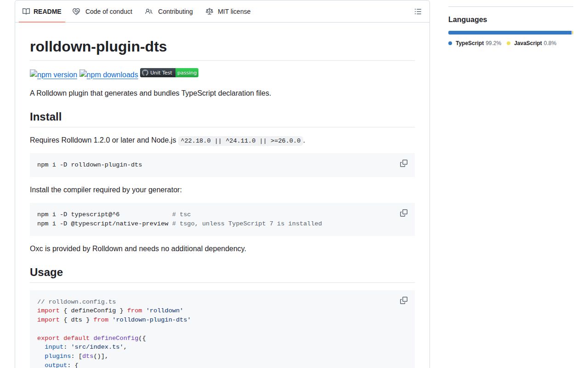Click the JavaScript 0.8% language link
Screen dimensions: 588x368
(531, 43)
